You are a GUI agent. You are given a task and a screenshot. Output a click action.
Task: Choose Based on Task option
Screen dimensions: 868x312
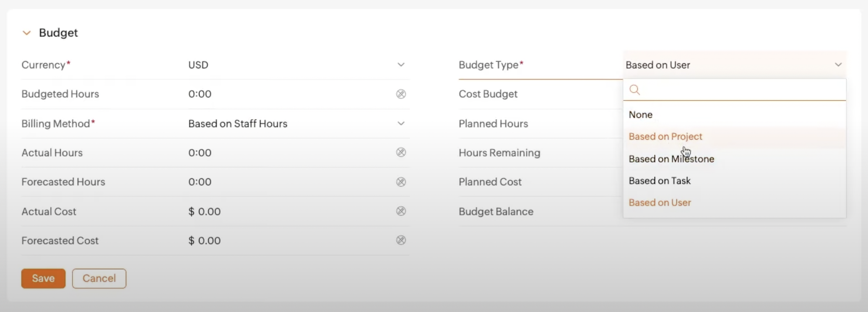click(735, 181)
